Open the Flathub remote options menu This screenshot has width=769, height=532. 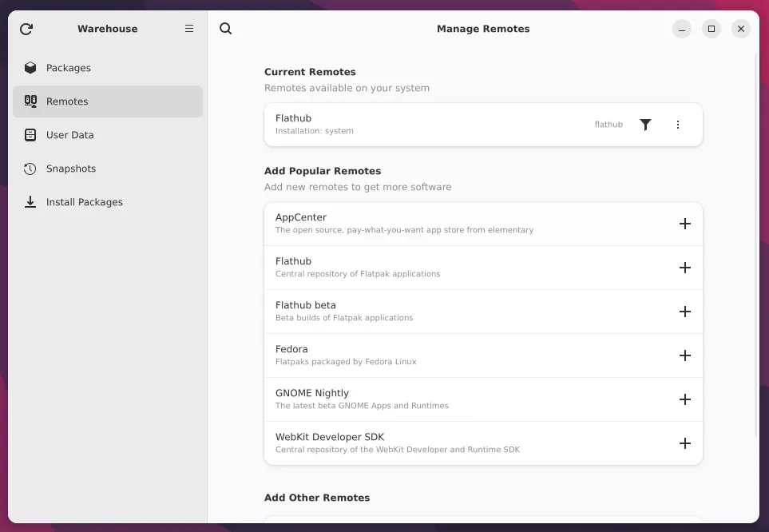(678, 125)
